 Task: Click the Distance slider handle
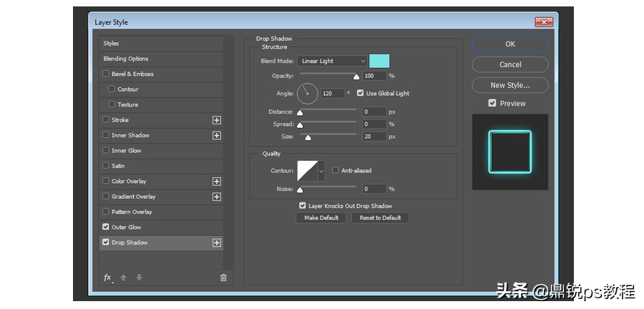300,112
